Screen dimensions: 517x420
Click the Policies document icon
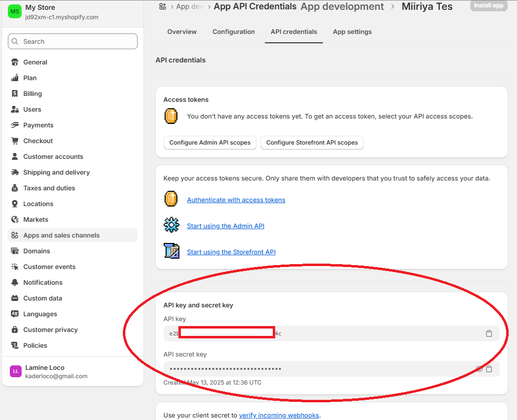15,345
